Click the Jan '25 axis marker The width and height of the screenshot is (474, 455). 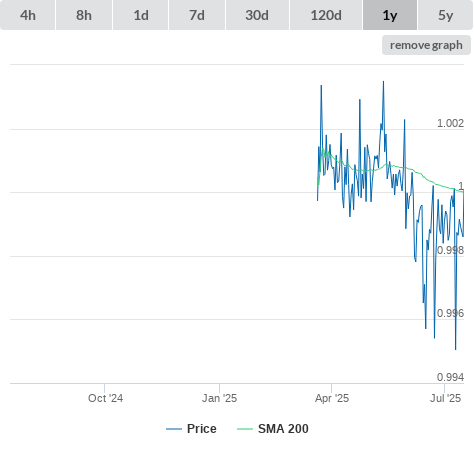[x=219, y=398]
